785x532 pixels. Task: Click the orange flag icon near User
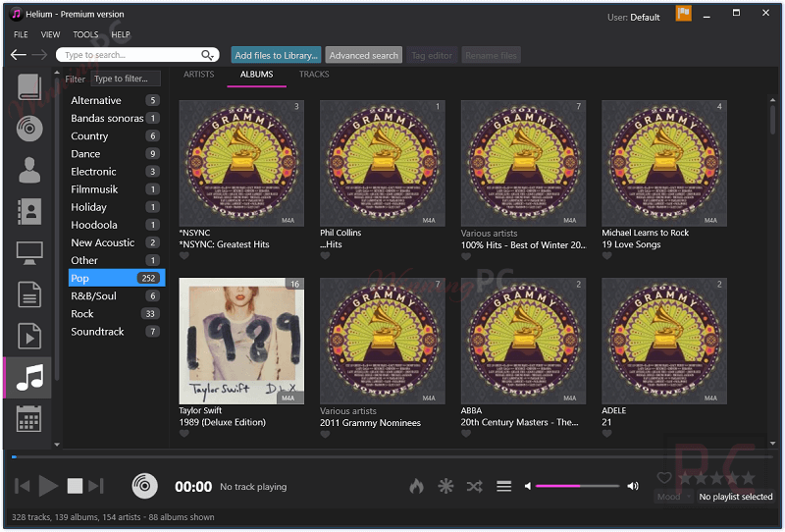tap(683, 14)
